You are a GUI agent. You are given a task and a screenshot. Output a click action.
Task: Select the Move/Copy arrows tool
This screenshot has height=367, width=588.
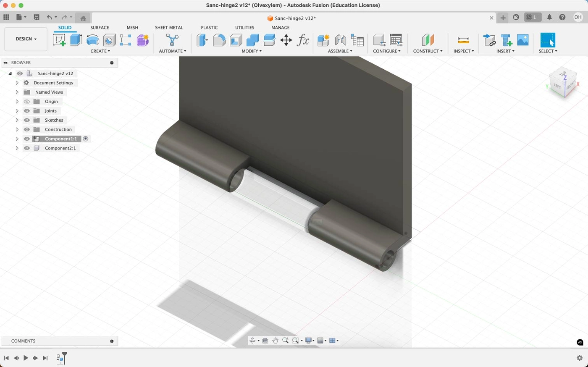coord(286,40)
